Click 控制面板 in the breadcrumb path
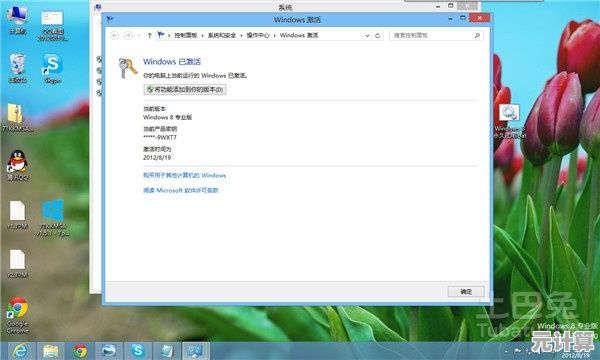This screenshot has height=360, width=600. (186, 35)
